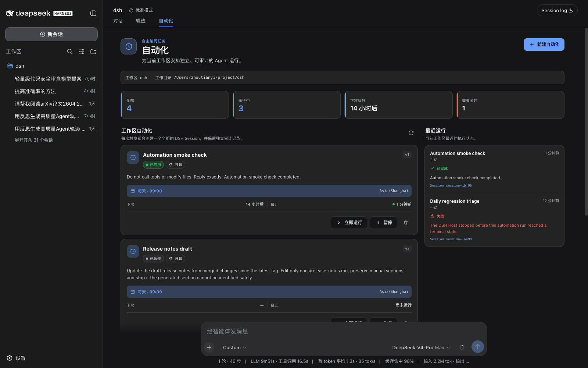Screen dimensions: 588x368
Task: Open the Custom mode dropdown
Action: point(234,347)
